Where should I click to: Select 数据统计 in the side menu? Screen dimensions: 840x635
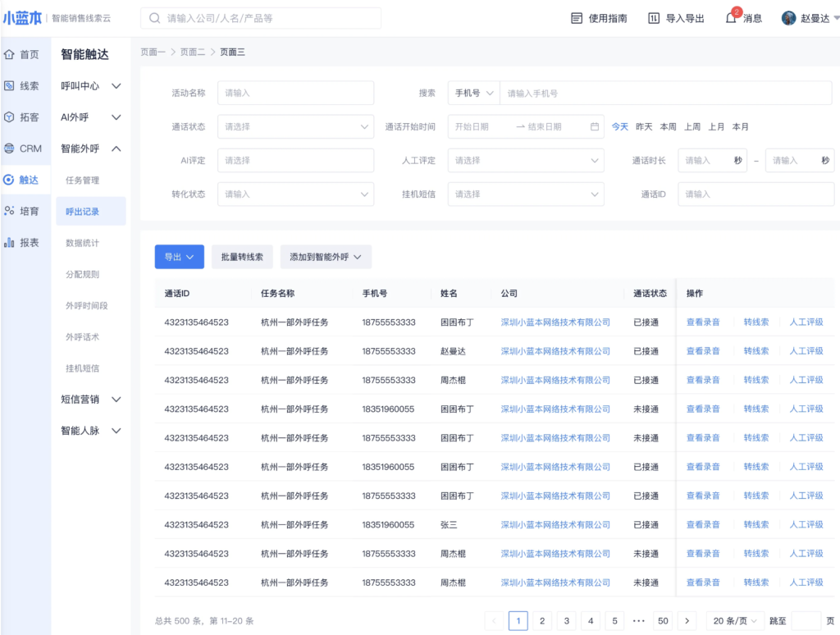point(82,243)
